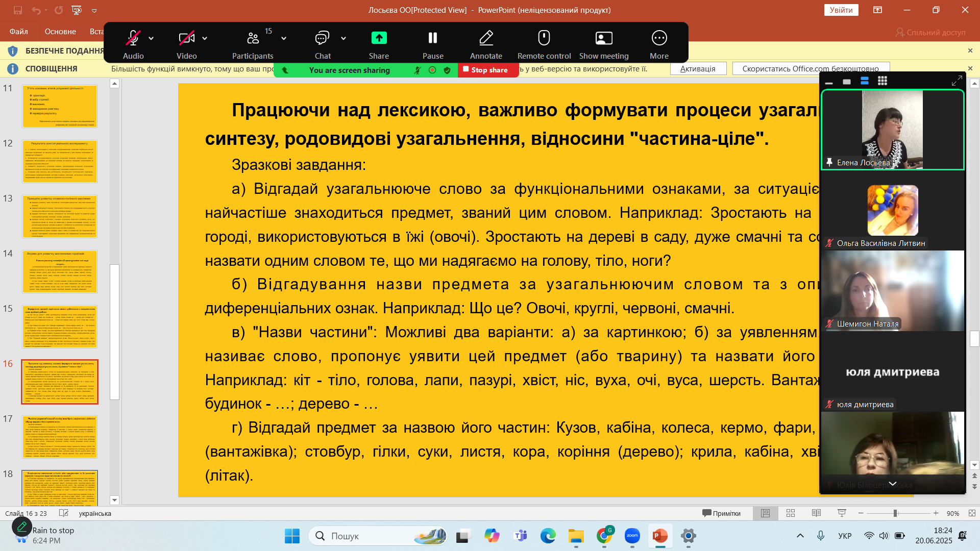Image resolution: width=980 pixels, height=551 pixels.
Task: Click the redo icon
Action: coord(59,10)
